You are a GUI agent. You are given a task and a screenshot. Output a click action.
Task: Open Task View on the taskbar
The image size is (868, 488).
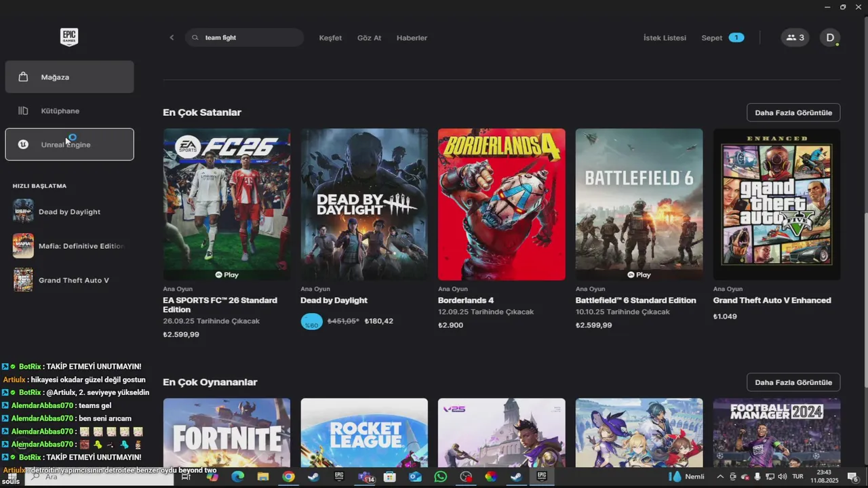184,476
